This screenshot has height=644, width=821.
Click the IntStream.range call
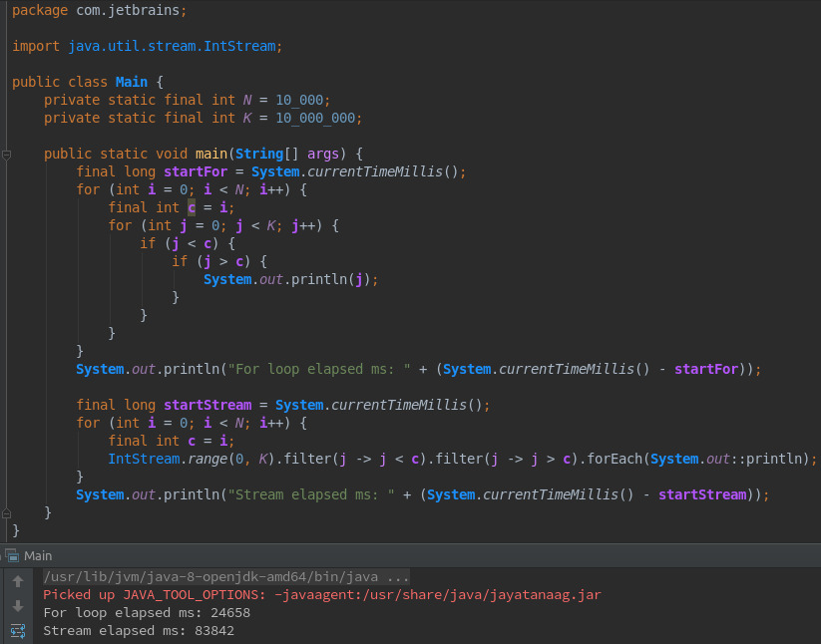[x=164, y=459]
